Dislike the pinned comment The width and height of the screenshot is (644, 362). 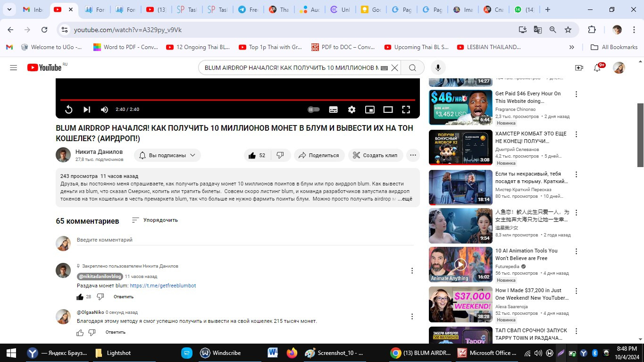[100, 297]
